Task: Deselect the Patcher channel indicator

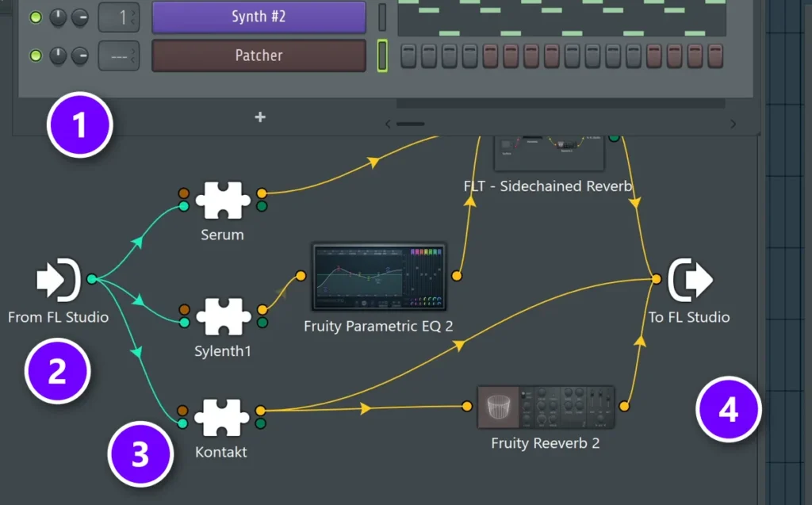Action: (382, 55)
